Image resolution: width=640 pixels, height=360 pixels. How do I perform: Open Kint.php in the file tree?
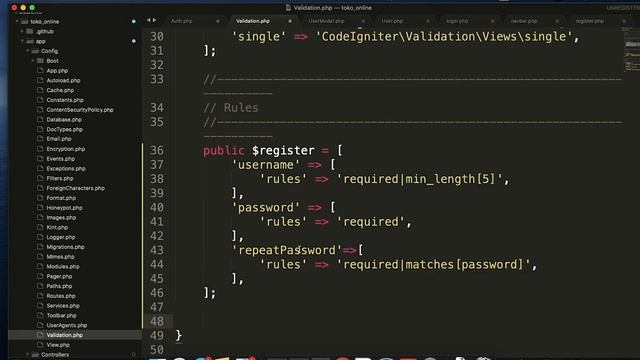(x=57, y=227)
